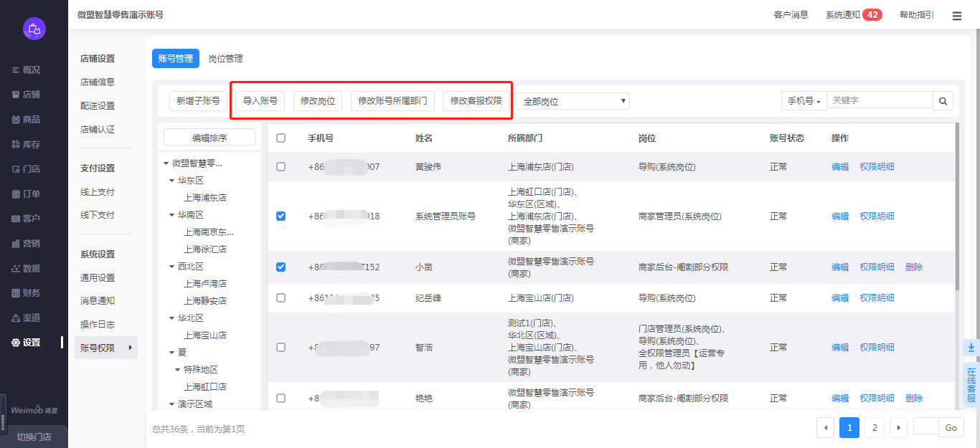
Task: Go to page 2 in pagination
Action: (874, 428)
